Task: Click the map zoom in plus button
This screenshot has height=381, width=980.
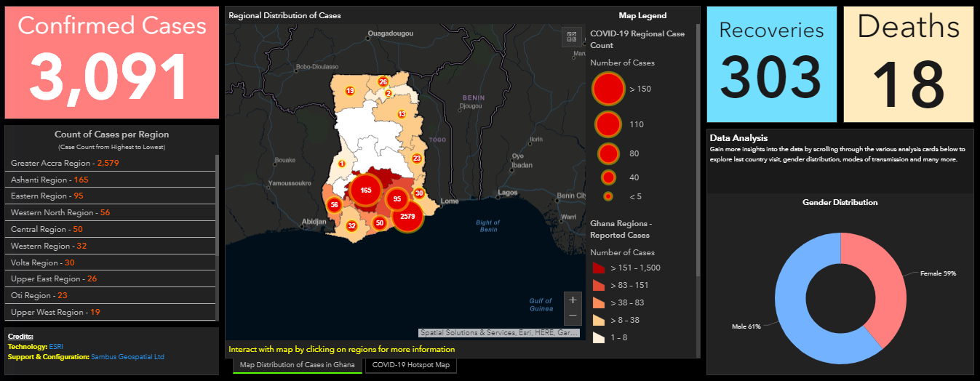Action: pyautogui.click(x=573, y=300)
